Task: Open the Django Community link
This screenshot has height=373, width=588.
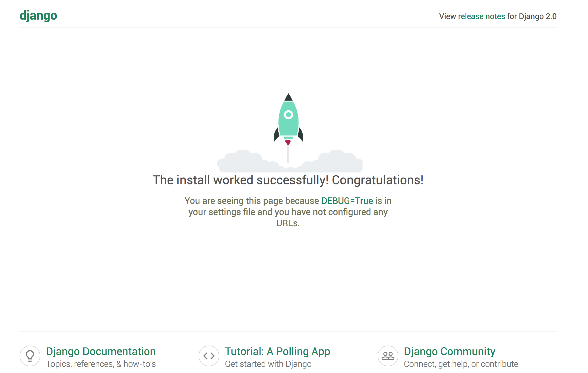Action: tap(450, 351)
